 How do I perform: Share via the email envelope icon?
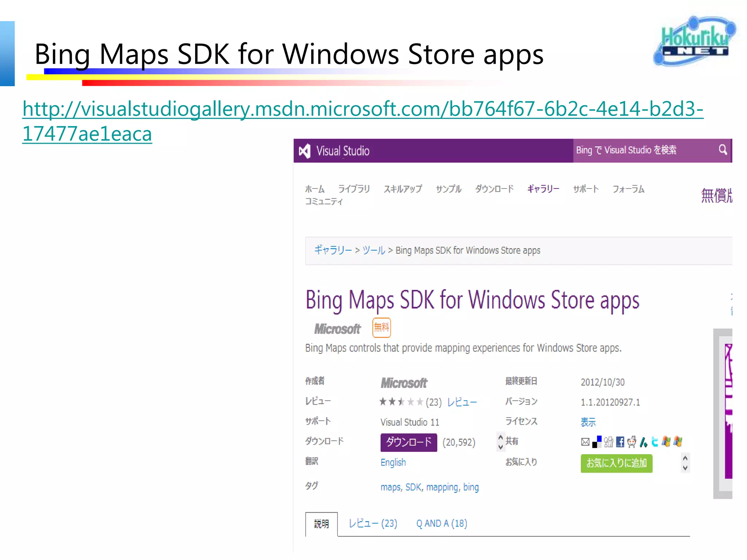pos(585,442)
